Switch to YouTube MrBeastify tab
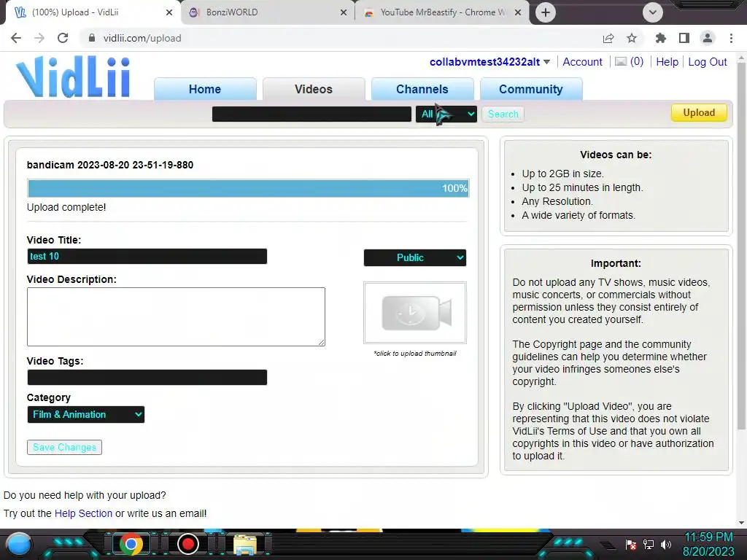Viewport: 747px width, 560px height. (442, 12)
